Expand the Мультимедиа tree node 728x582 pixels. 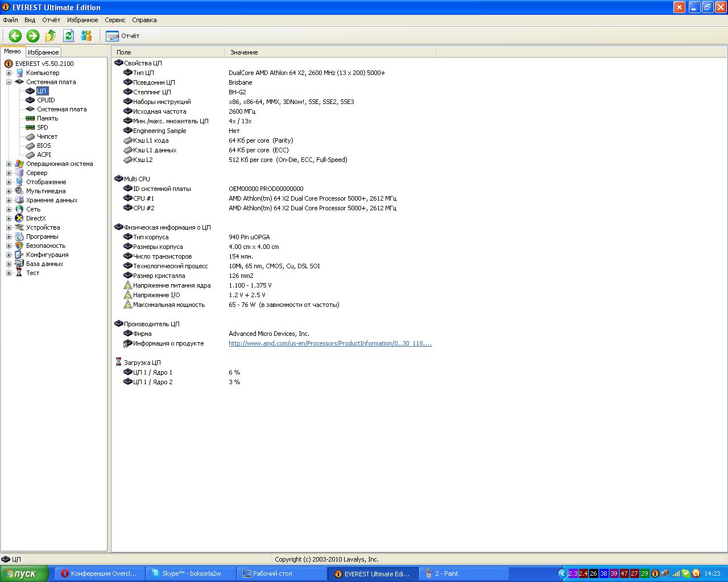tap(9, 191)
